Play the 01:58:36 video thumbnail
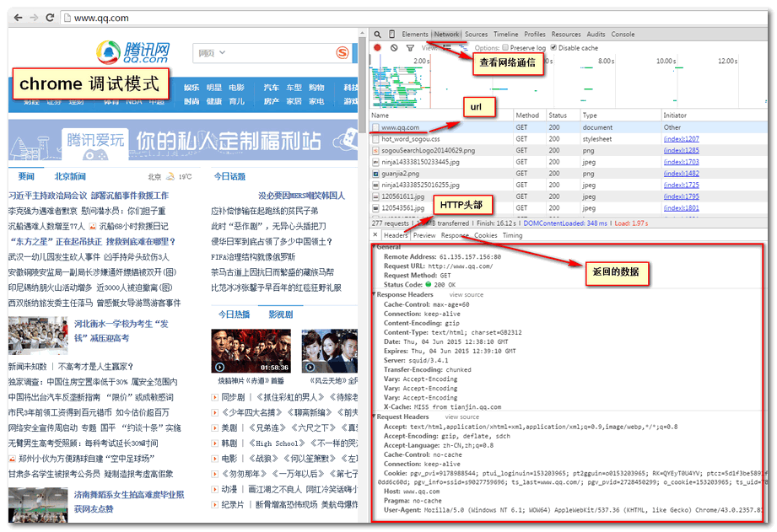The height and width of the screenshot is (532, 777). pyautogui.click(x=251, y=351)
